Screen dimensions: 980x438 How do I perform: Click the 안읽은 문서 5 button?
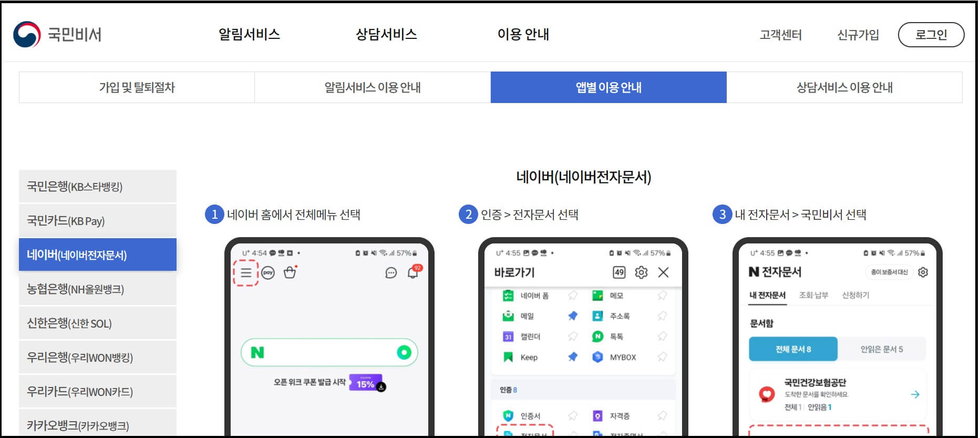point(882,349)
